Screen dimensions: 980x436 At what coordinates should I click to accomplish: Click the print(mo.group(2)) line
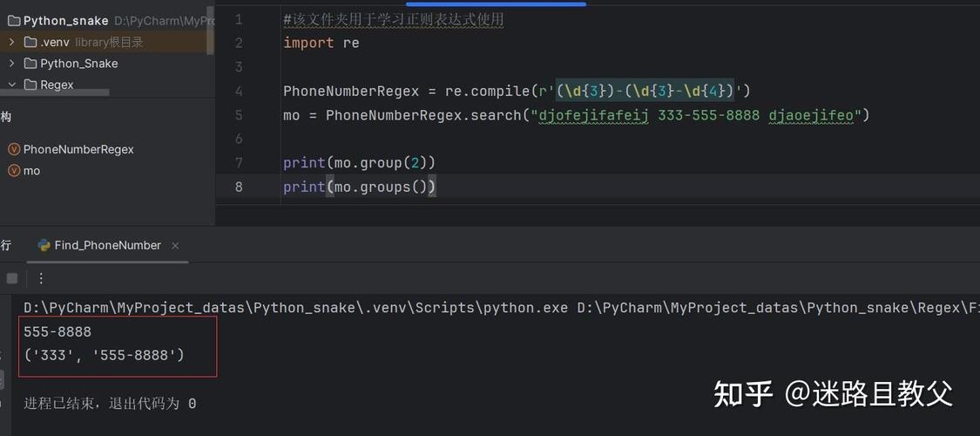point(359,163)
